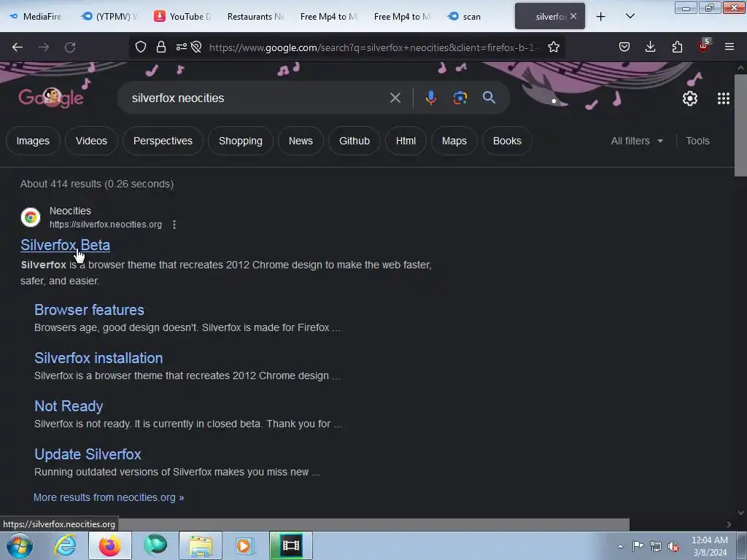
Task: Open More results from neocities.org
Action: point(109,497)
